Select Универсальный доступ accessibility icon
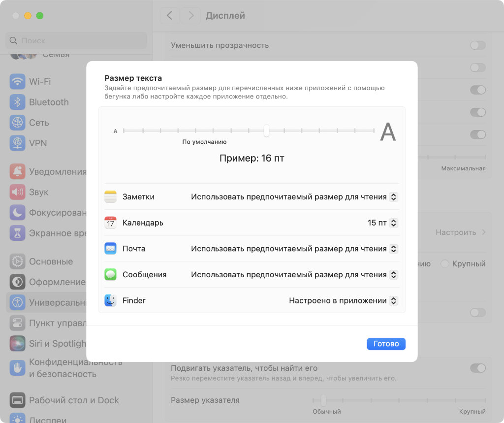 (17, 302)
